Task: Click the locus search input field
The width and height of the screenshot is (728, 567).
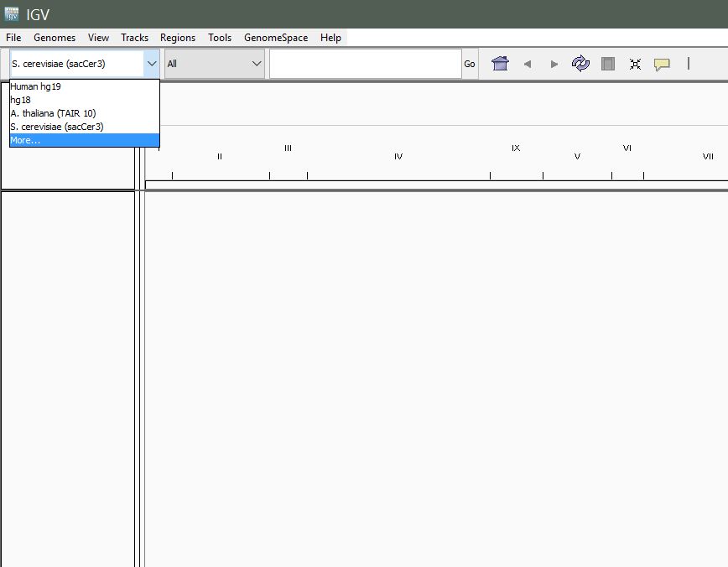Action: (x=365, y=64)
